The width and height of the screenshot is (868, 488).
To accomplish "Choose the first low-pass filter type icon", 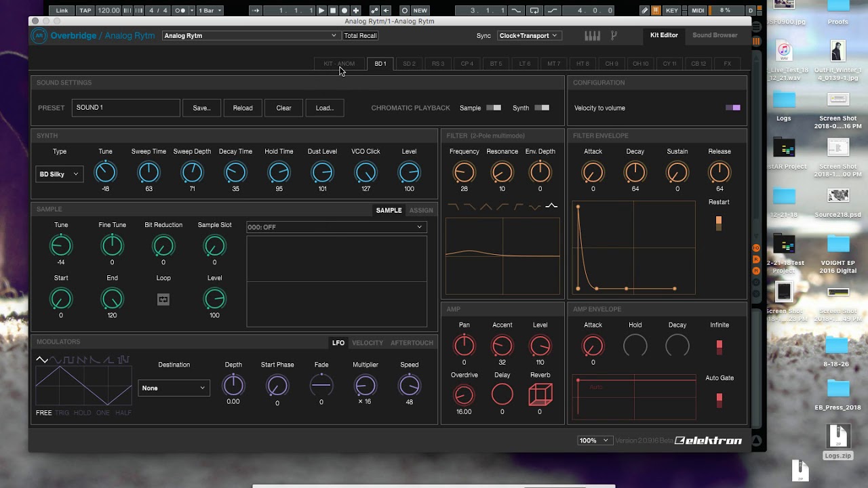I will (x=453, y=206).
